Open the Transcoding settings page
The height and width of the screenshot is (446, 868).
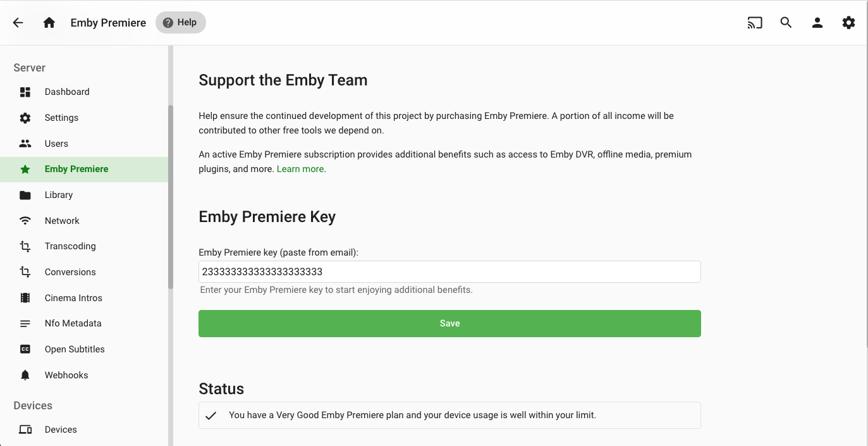click(x=84, y=246)
